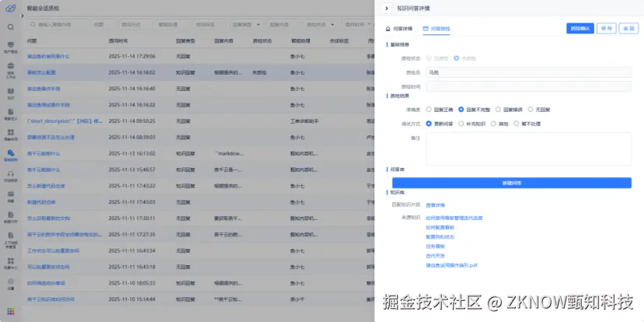Open the 猪齿鱼试用操作指引.pdf link
644x322 pixels.
452,265
